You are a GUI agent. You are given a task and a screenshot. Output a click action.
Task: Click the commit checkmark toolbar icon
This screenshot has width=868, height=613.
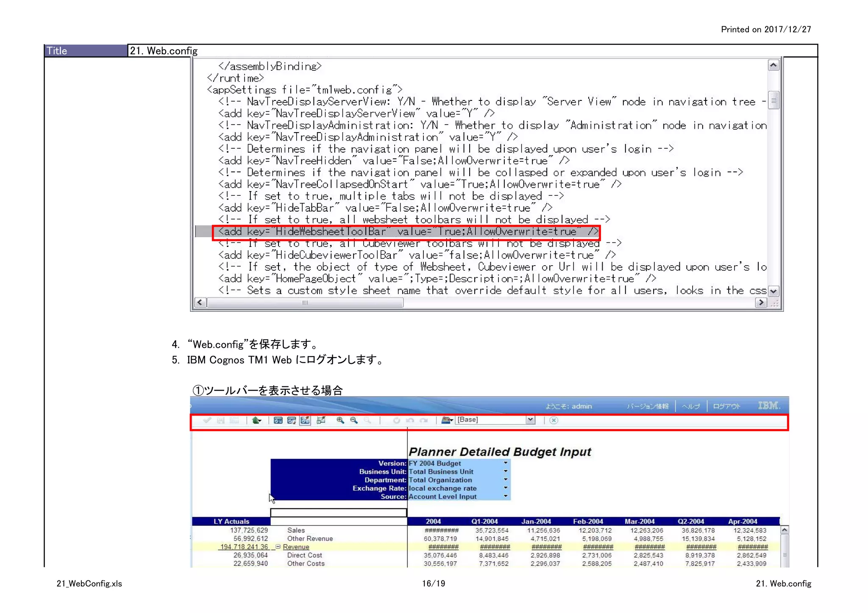coord(207,420)
